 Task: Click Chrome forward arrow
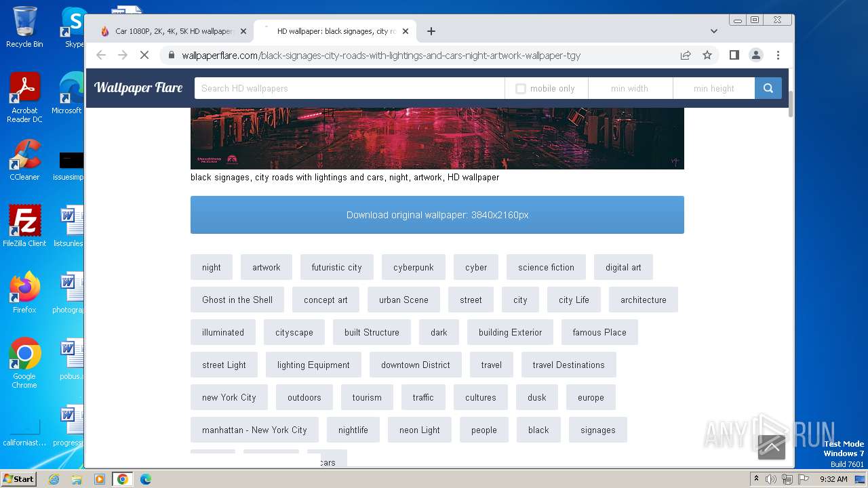pyautogui.click(x=123, y=55)
